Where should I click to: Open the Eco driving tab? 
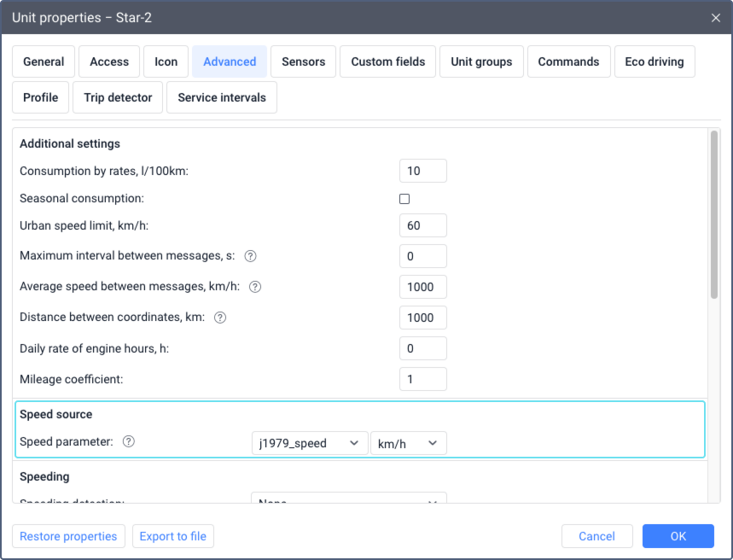coord(654,61)
